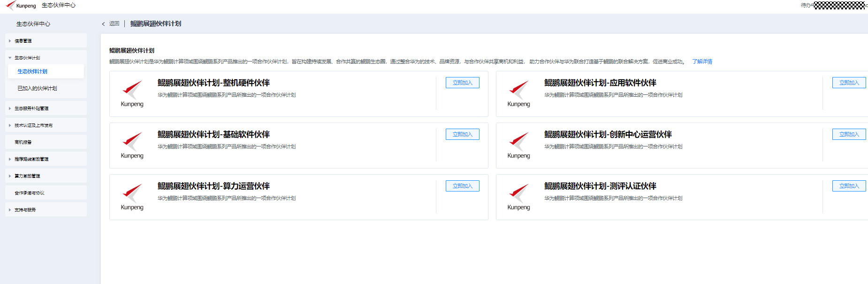Viewport: 868px width, 284px height.
Task: Click the description under the 测评认证伙伴 title
Action: click(x=613, y=198)
